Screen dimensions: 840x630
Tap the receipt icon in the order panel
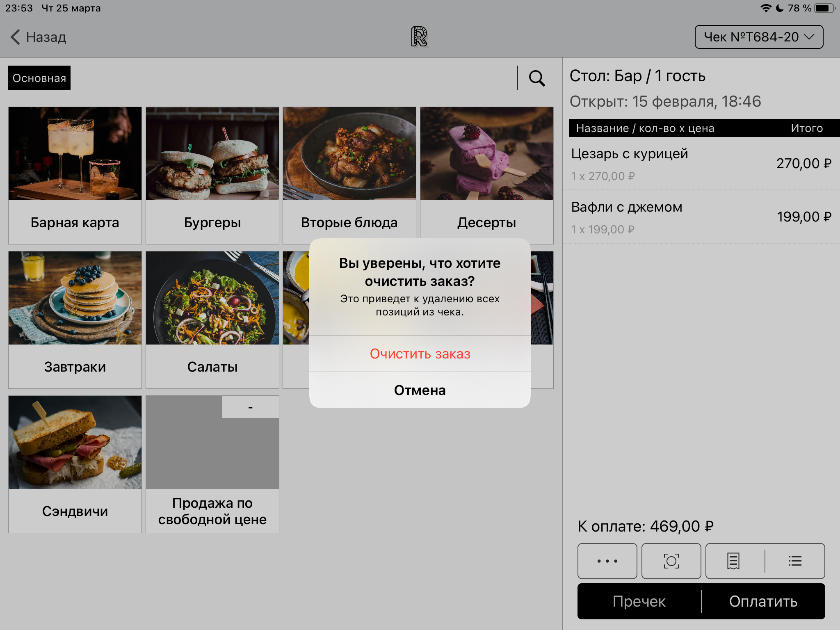pyautogui.click(x=733, y=561)
